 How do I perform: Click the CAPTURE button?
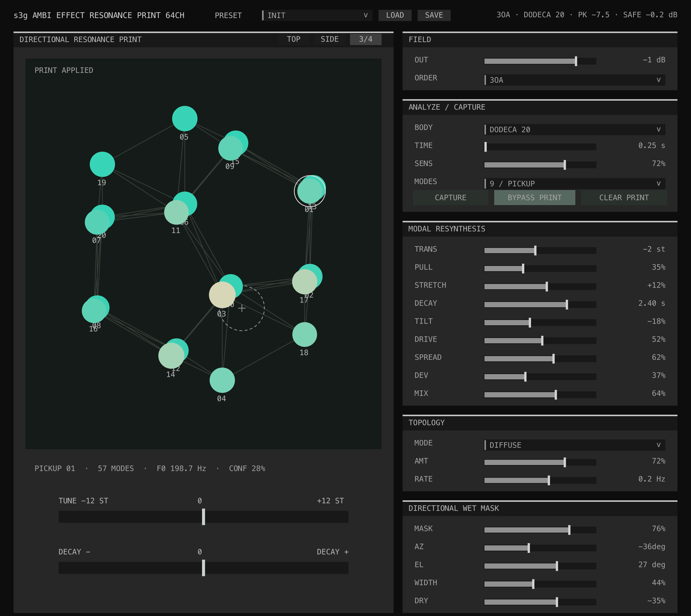click(x=450, y=197)
